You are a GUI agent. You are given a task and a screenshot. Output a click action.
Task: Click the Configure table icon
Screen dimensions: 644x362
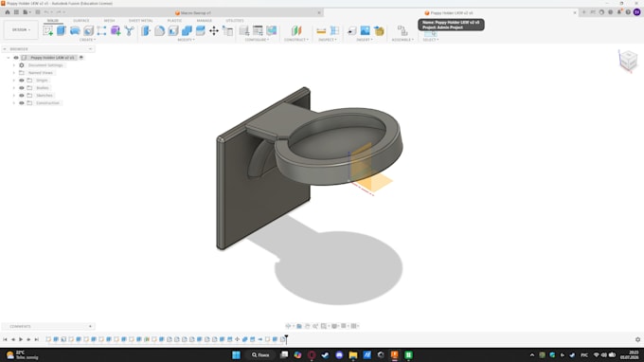pos(258,30)
